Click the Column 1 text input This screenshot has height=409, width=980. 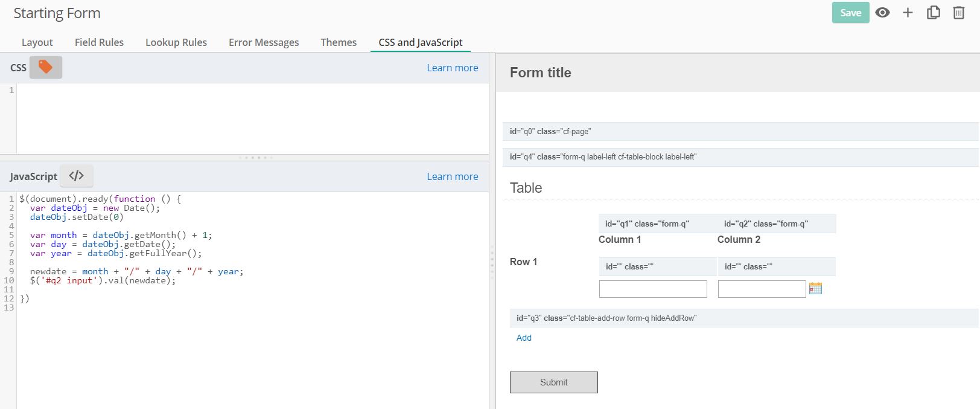(x=652, y=289)
